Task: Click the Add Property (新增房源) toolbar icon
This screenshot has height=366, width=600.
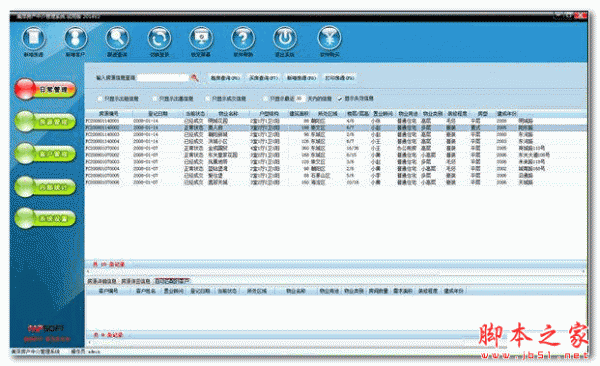Action: 34,38
